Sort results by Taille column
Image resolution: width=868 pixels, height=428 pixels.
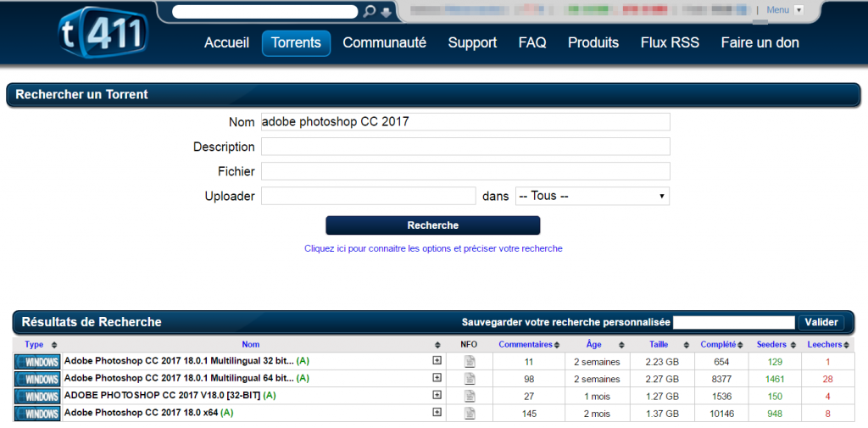tap(659, 345)
